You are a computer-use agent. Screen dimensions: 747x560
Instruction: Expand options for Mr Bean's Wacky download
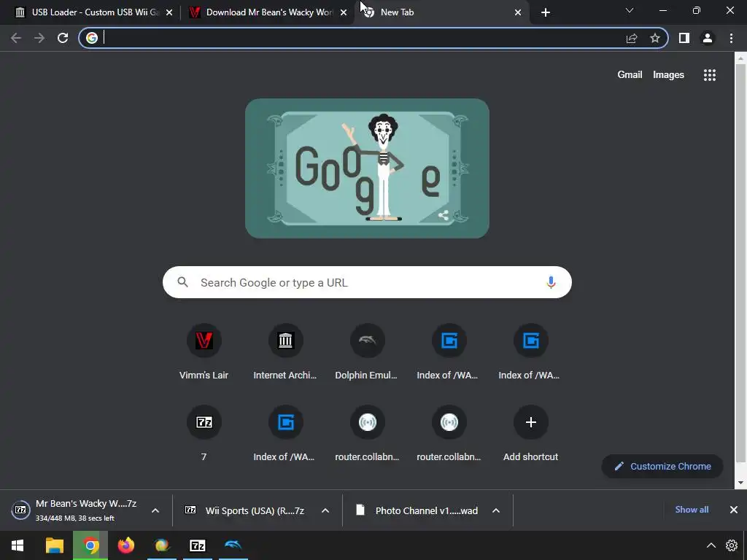155,510
